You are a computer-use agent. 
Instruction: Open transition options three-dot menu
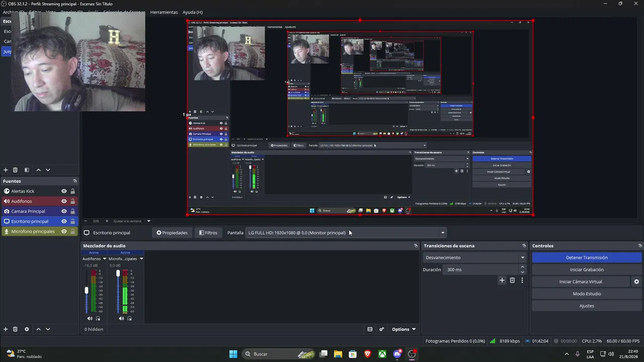coord(522,281)
